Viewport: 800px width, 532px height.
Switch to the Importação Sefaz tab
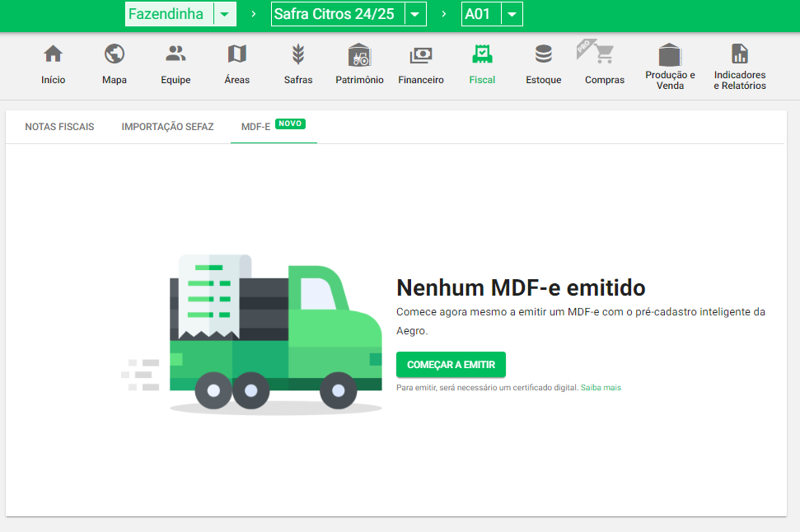[x=167, y=127]
